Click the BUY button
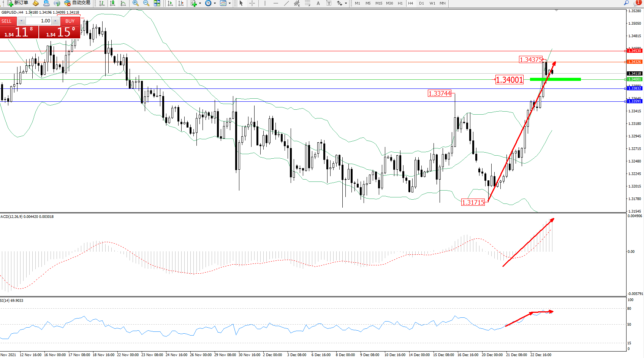Viewport: 644px width, 358px height. [70, 21]
